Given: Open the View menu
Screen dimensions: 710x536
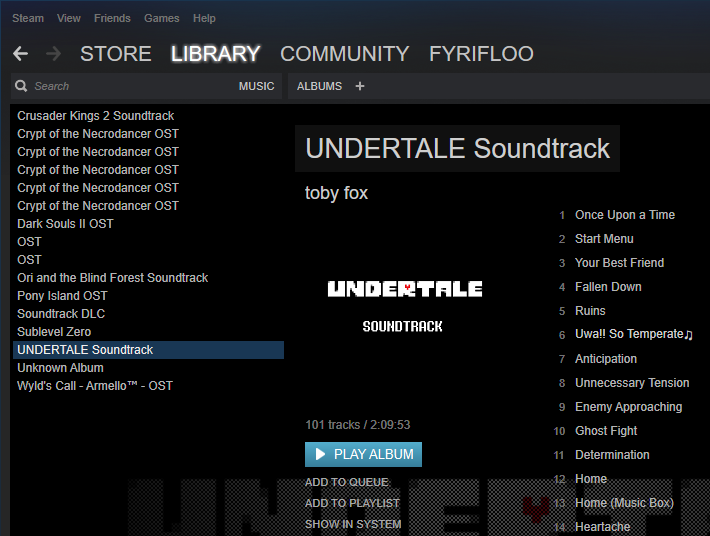Looking at the screenshot, I should 69,18.
